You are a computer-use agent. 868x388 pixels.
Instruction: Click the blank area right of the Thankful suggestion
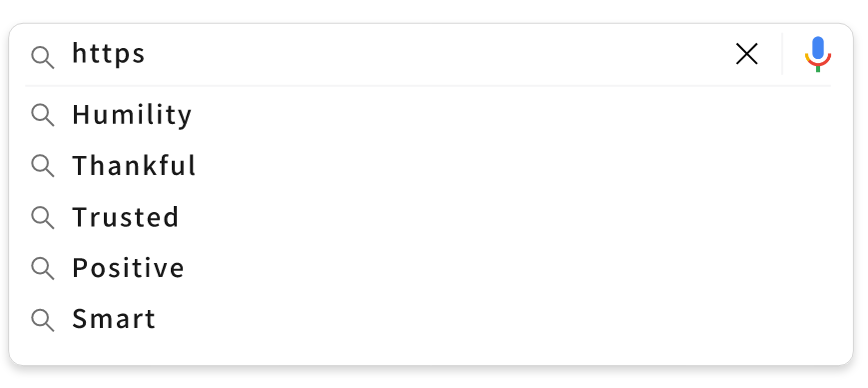click(514, 166)
